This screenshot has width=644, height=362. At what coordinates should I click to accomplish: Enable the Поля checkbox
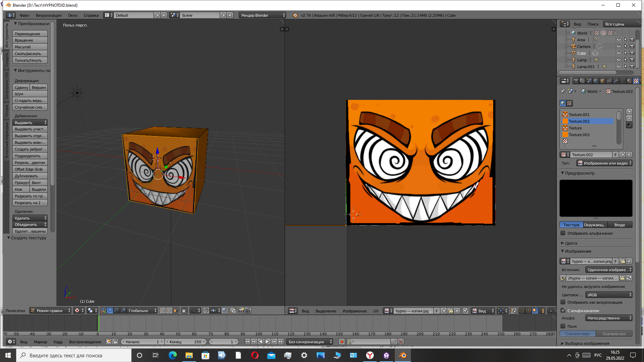[563, 326]
